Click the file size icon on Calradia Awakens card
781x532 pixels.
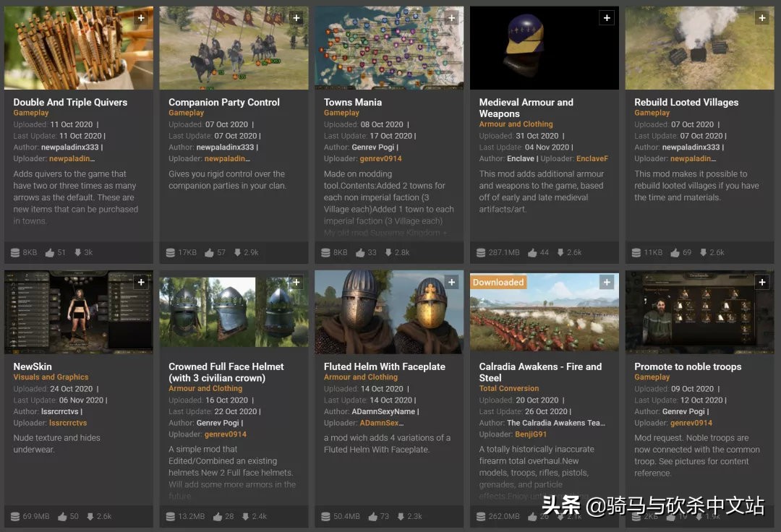480,516
